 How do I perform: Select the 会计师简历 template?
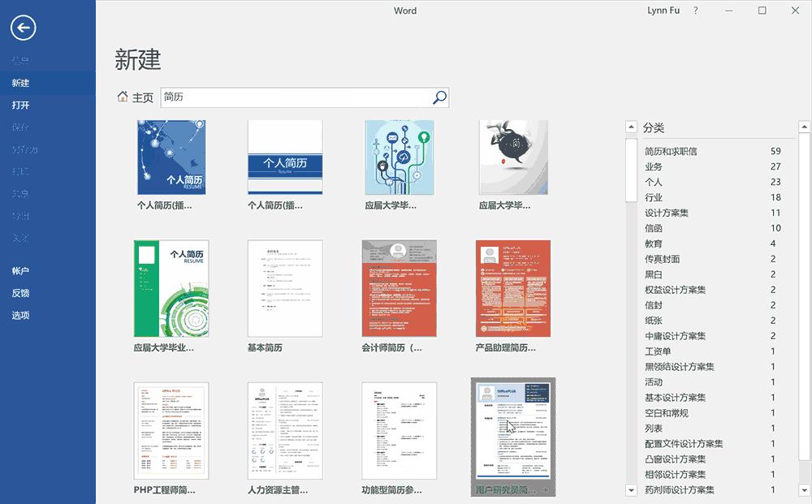(399, 289)
